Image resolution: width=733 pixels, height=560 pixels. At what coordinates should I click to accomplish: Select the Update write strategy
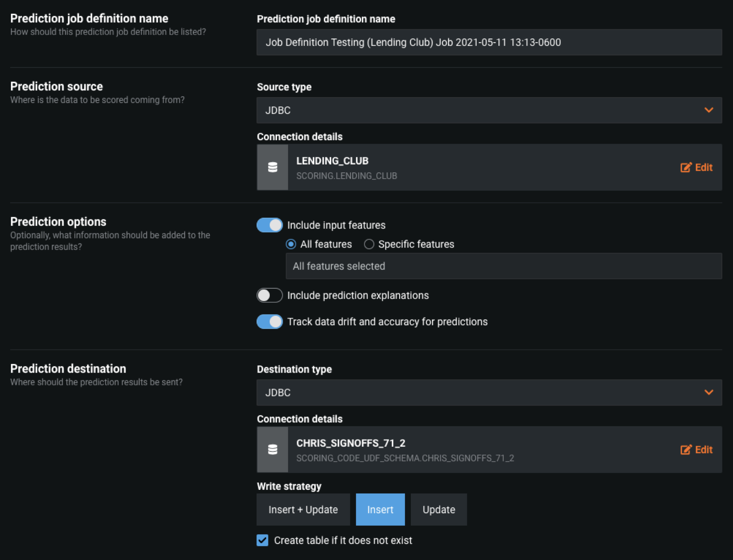[438, 510]
